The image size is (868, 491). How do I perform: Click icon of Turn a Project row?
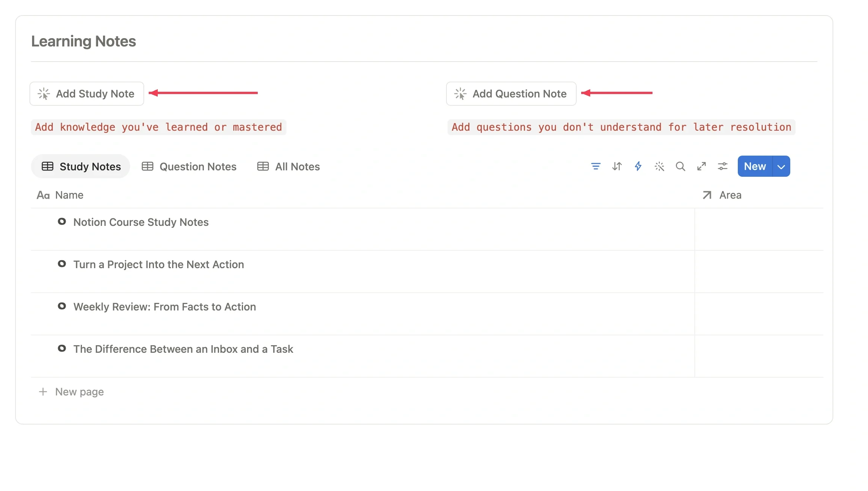[x=62, y=264]
